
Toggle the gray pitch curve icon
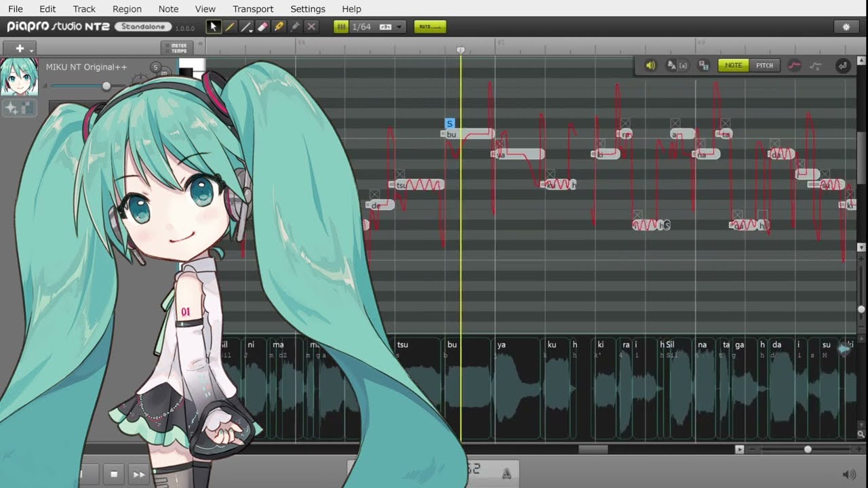(x=816, y=66)
